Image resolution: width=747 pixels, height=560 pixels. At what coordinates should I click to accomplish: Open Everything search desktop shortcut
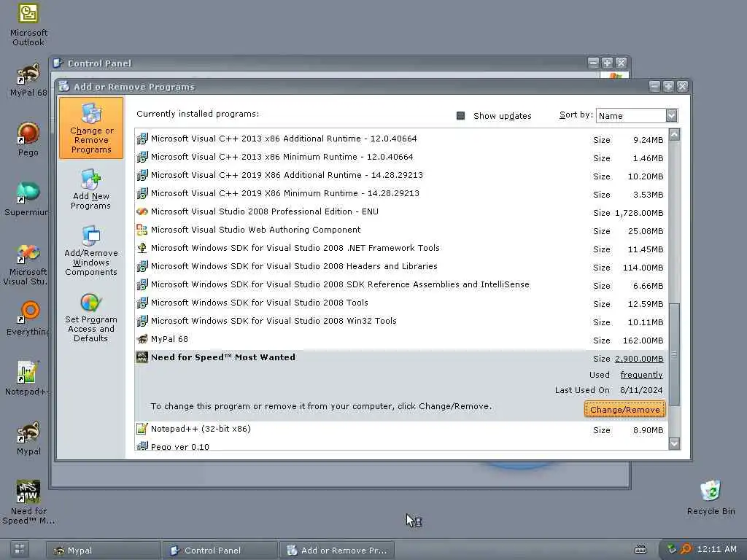coord(28,318)
